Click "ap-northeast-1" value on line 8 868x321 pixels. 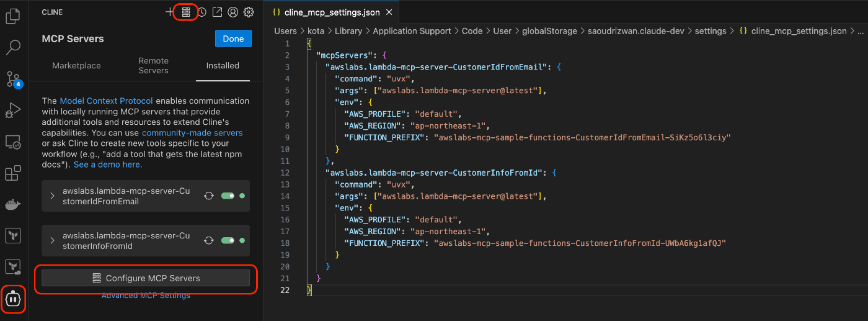tap(449, 125)
